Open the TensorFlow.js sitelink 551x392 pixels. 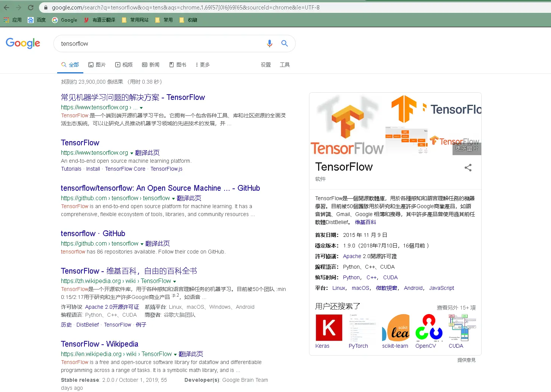coord(167,169)
